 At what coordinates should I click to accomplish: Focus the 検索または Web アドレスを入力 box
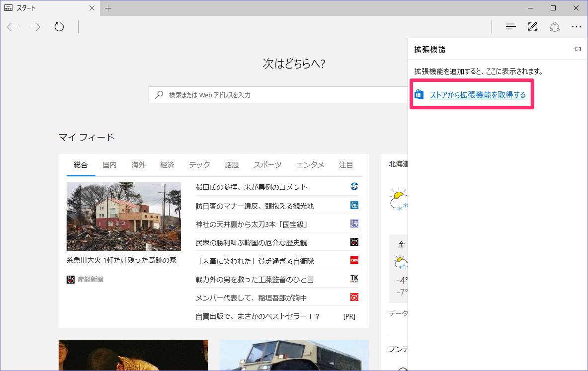click(x=278, y=95)
